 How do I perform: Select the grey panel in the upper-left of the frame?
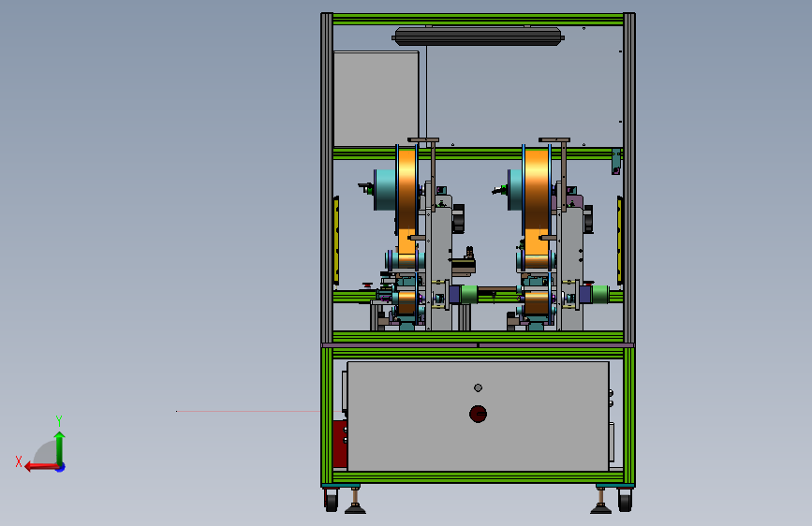click(x=376, y=98)
